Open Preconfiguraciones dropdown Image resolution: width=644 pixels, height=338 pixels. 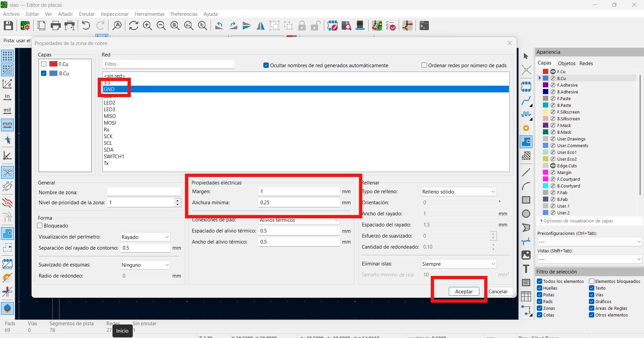(x=590, y=242)
